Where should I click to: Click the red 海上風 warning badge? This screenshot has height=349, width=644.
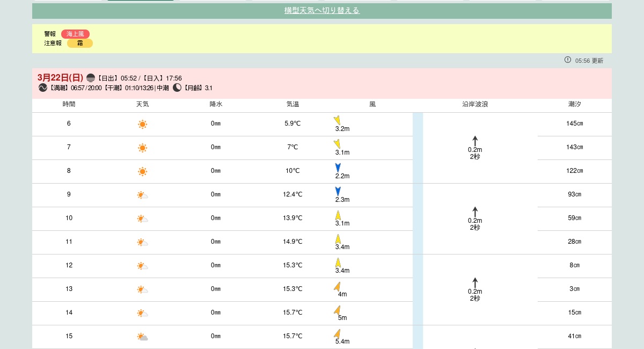click(75, 34)
